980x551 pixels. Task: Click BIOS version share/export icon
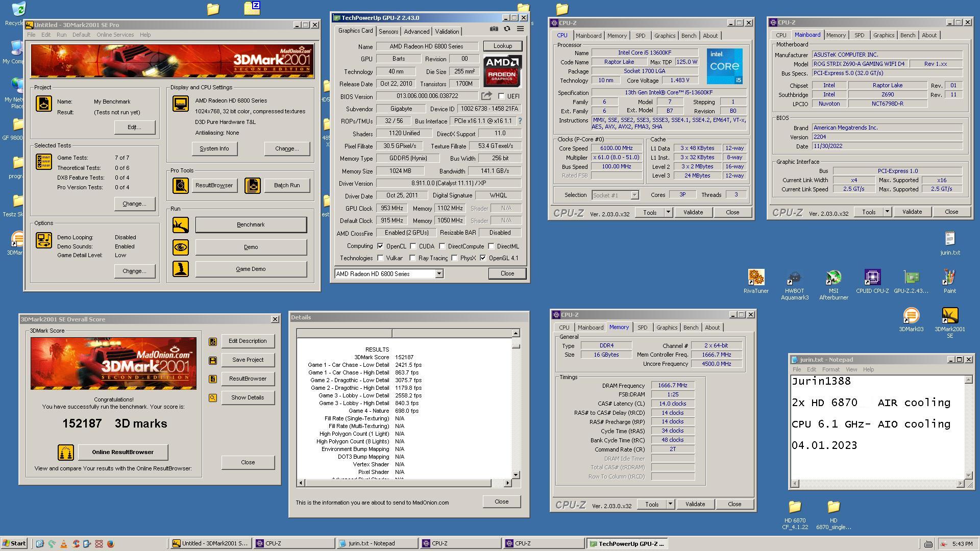tap(486, 96)
